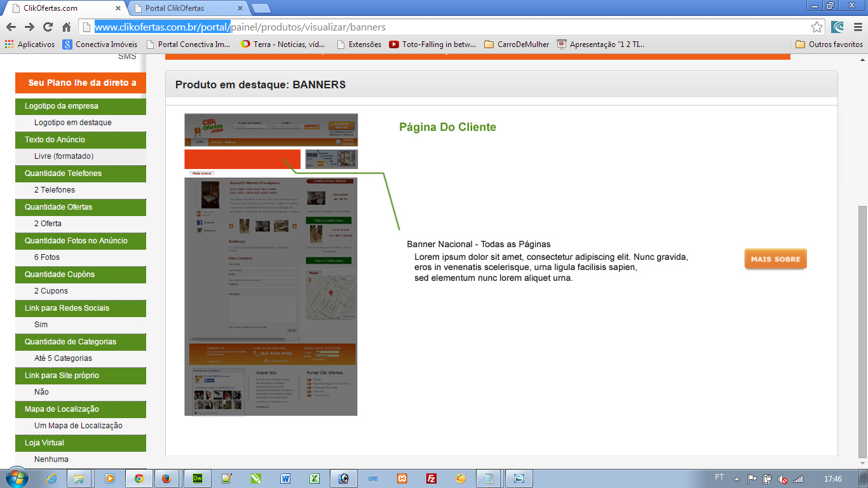Open FileZilla from the taskbar
868x488 pixels.
(431, 478)
